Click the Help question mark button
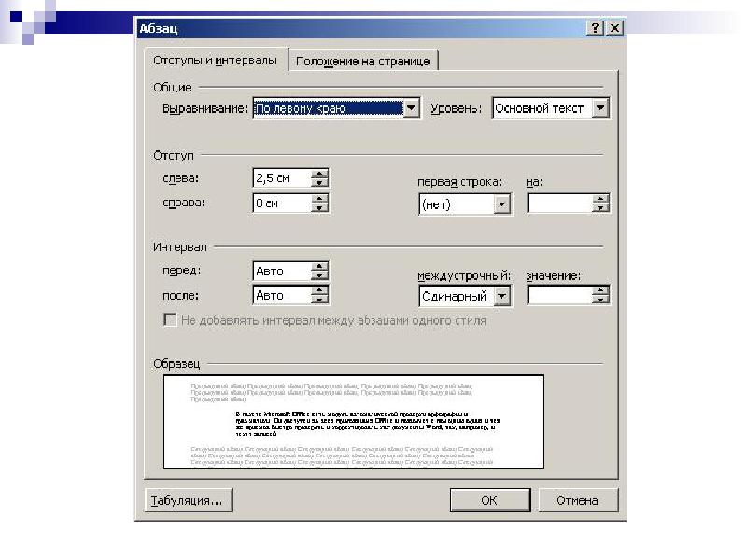 (x=595, y=29)
